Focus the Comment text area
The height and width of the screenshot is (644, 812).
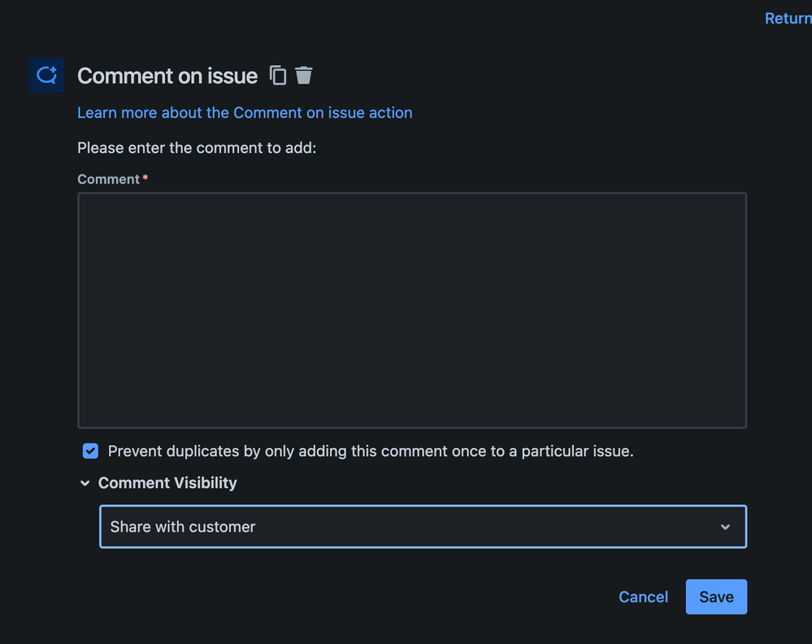pyautogui.click(x=412, y=310)
